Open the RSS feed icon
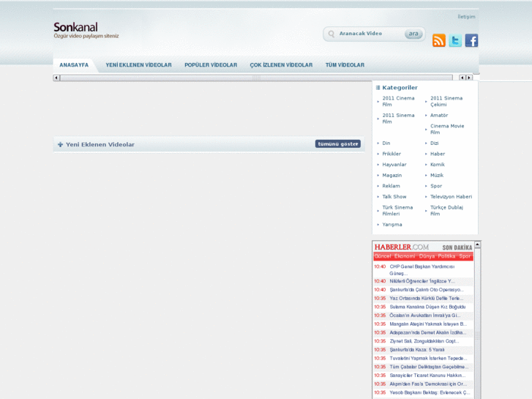 438,40
